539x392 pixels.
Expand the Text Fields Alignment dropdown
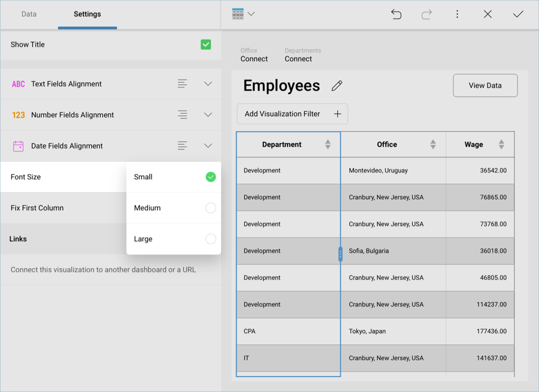click(x=208, y=84)
